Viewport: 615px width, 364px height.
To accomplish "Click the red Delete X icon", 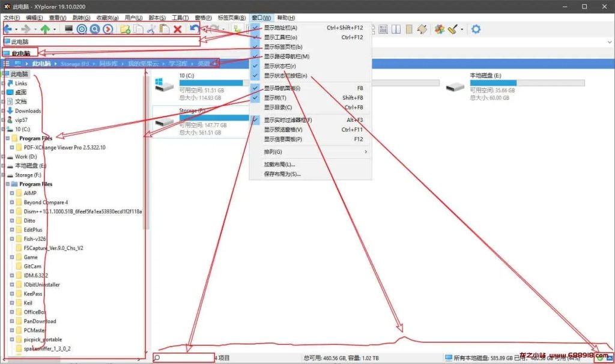I will [178, 29].
